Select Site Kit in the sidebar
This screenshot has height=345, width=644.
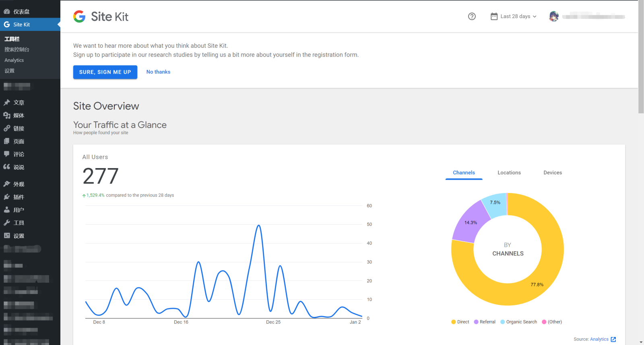[x=30, y=25]
